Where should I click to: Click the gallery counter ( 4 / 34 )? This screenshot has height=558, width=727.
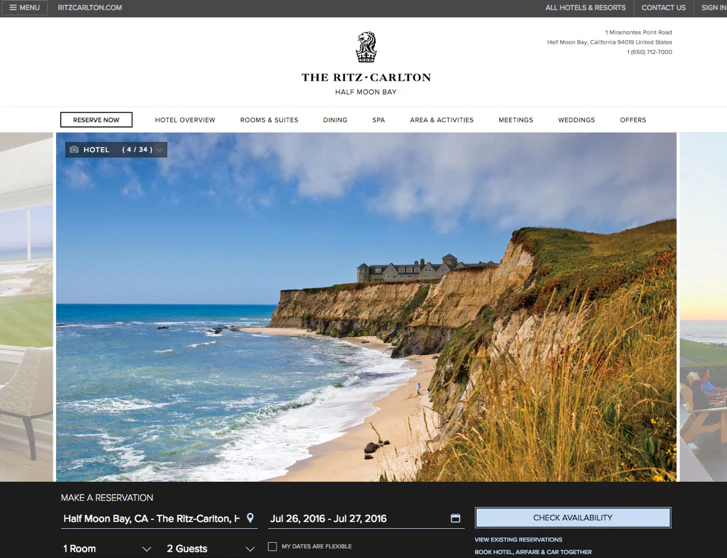pos(137,149)
